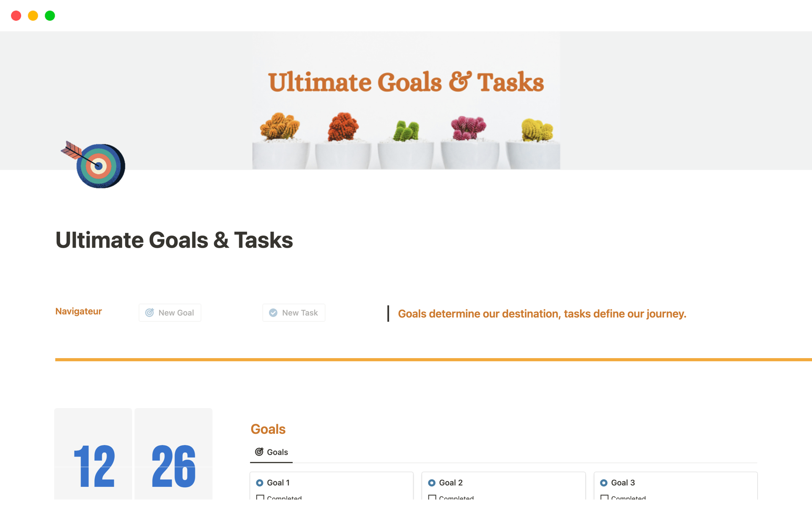Select the blue circle icon beside Goal 1
Image resolution: width=812 pixels, height=508 pixels.
tap(259, 482)
